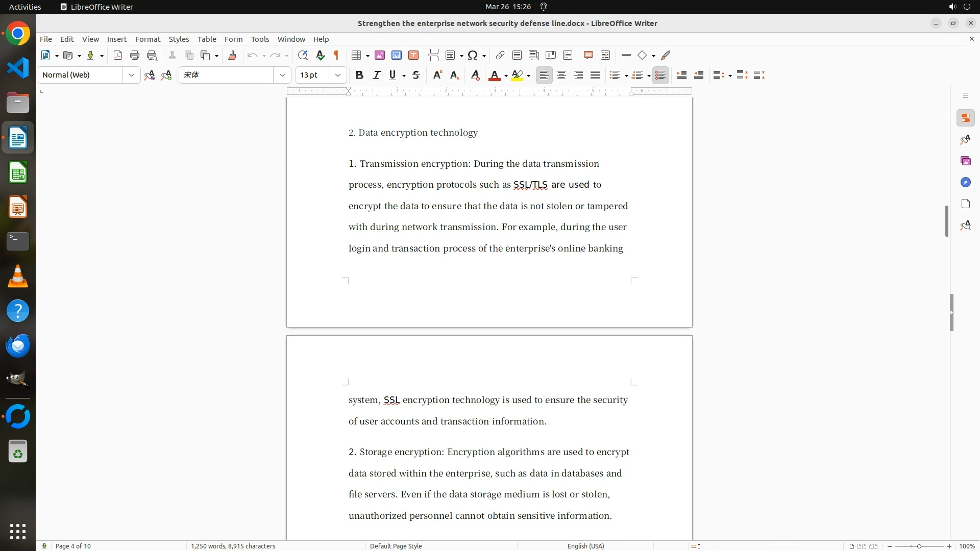Insert a special character with Omega icon
Screen dimensions: 980x551
(473, 55)
